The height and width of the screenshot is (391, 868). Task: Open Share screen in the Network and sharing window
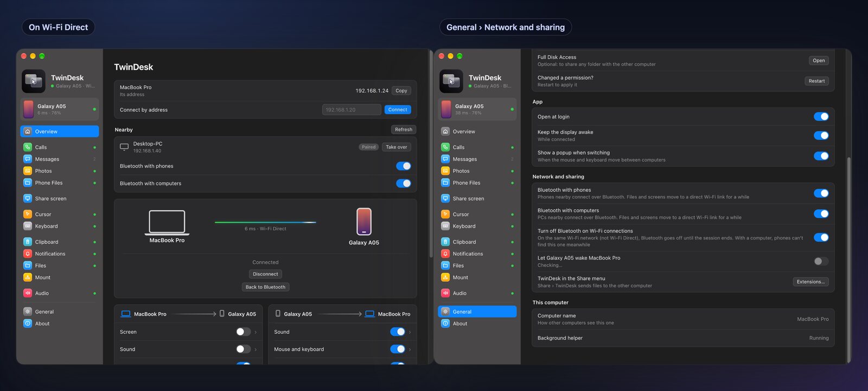click(x=477, y=199)
